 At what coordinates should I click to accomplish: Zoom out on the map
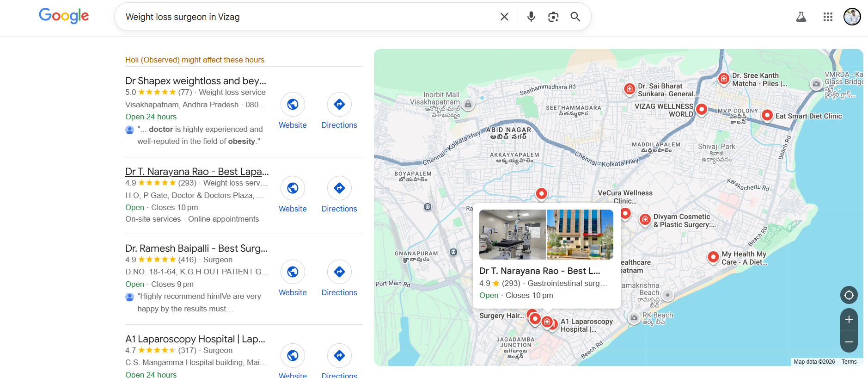click(x=849, y=342)
